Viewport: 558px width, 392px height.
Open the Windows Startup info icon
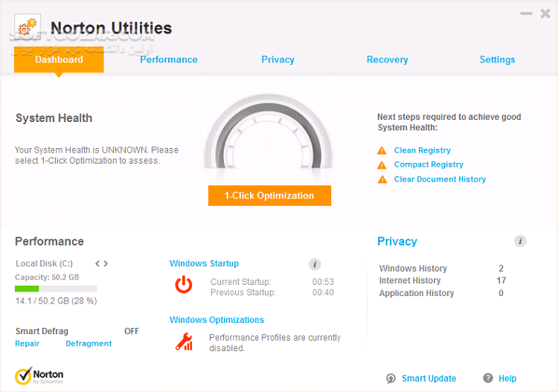coord(315,264)
